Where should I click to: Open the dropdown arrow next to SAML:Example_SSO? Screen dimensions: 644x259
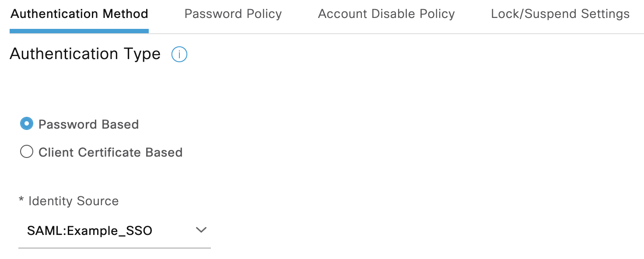click(x=201, y=229)
